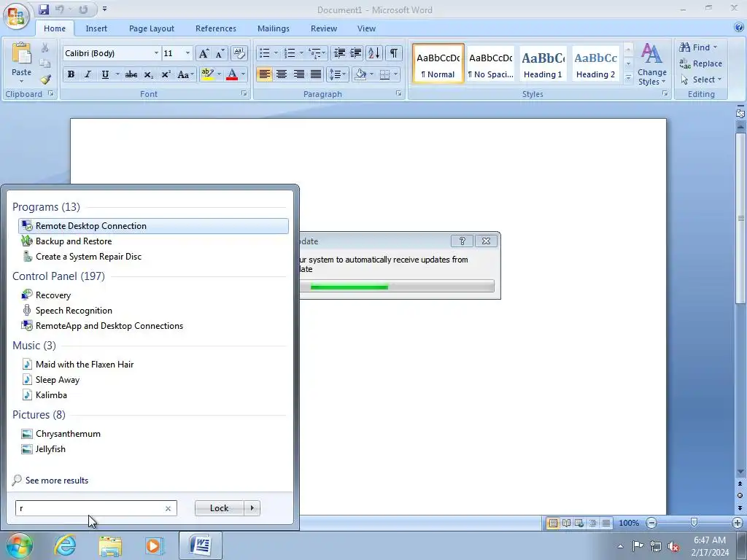This screenshot has width=747, height=560.
Task: Click zoom in plus button
Action: pyautogui.click(x=737, y=523)
